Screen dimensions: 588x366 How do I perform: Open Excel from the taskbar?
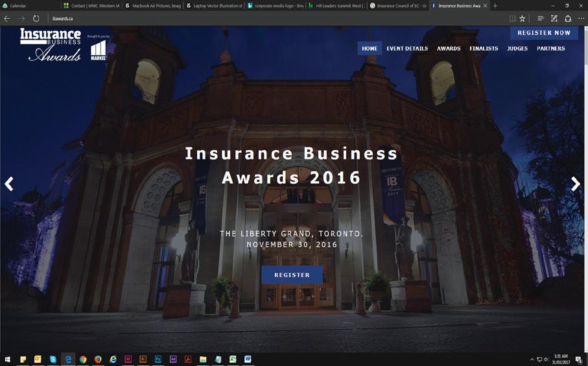coord(233,360)
